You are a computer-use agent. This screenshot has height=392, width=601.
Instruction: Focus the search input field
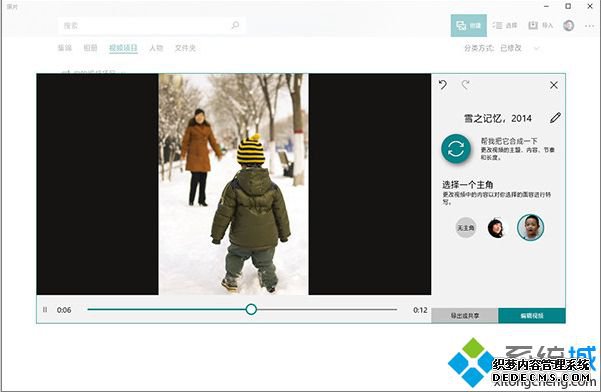[151, 26]
